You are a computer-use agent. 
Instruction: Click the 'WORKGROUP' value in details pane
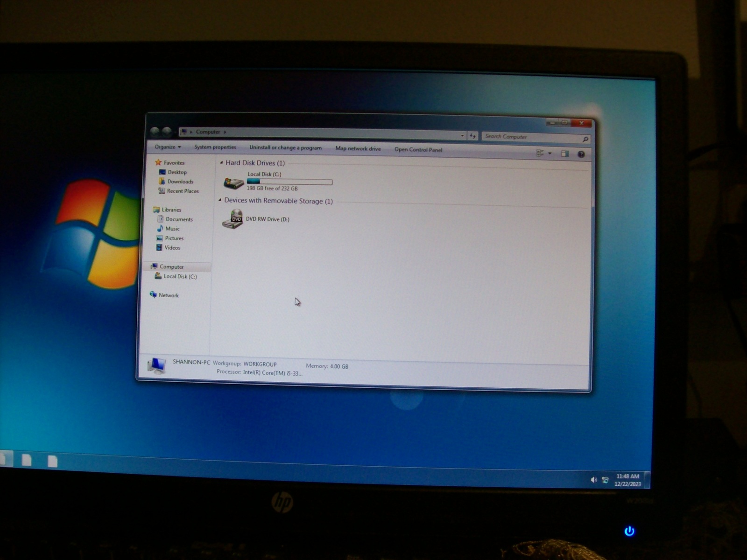click(x=260, y=364)
